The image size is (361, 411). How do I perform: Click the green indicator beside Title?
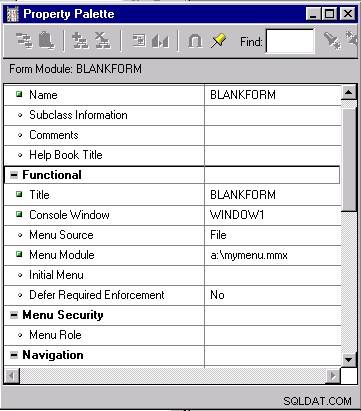tap(19, 194)
